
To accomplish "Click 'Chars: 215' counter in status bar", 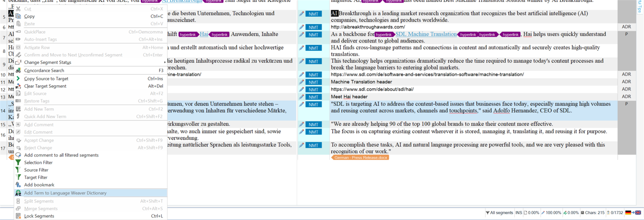I will click(592, 213).
